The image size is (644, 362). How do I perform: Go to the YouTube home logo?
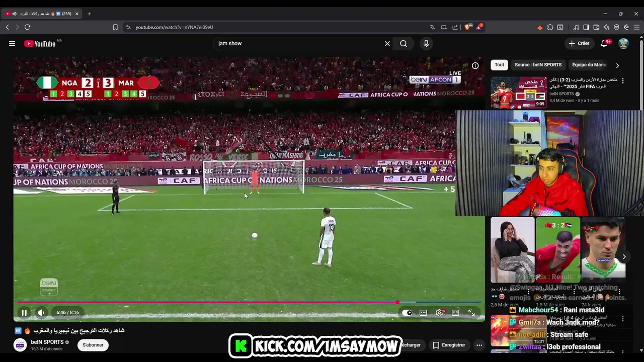pos(40,44)
